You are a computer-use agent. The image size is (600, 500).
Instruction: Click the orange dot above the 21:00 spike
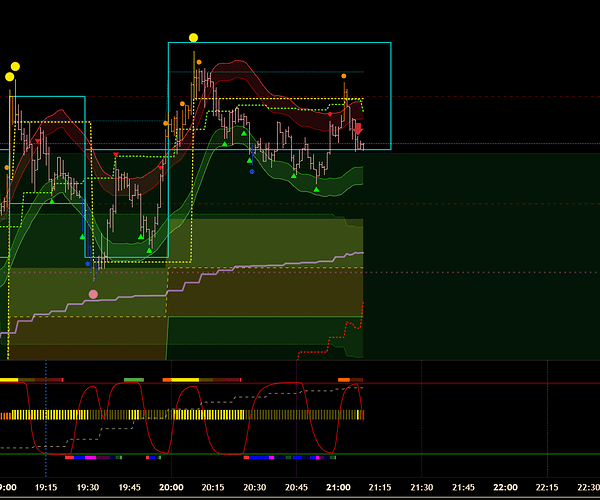[x=344, y=76]
